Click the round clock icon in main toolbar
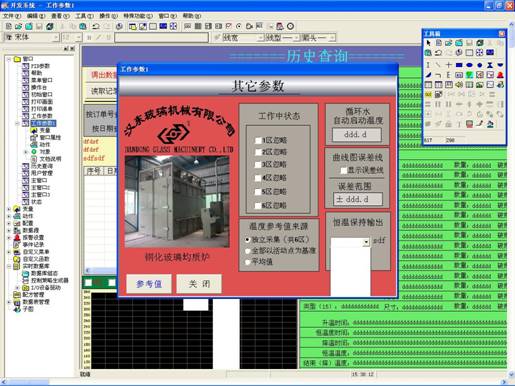The height and width of the screenshot is (386, 515). [290, 26]
